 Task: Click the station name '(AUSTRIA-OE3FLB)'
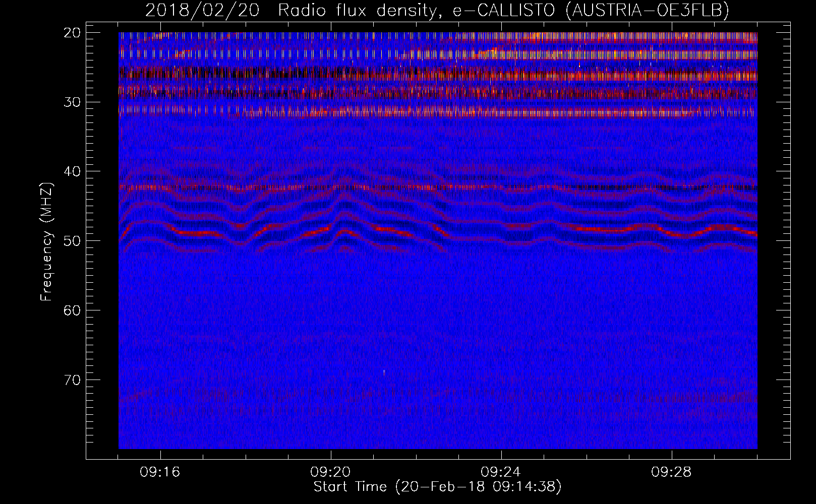pyautogui.click(x=648, y=10)
